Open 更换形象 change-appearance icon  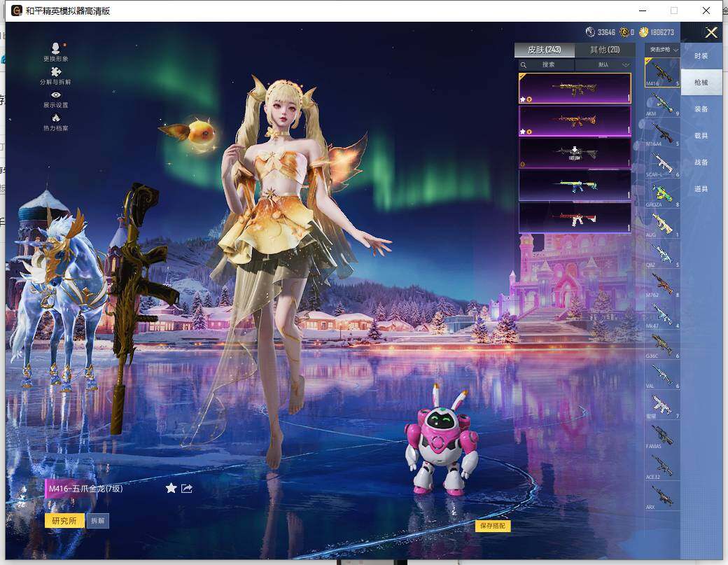click(x=56, y=52)
